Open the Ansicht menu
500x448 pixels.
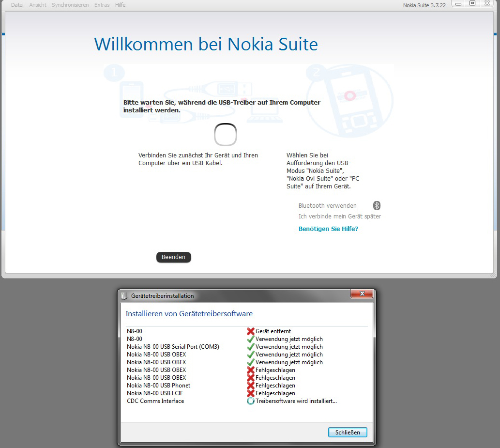pos(38,5)
